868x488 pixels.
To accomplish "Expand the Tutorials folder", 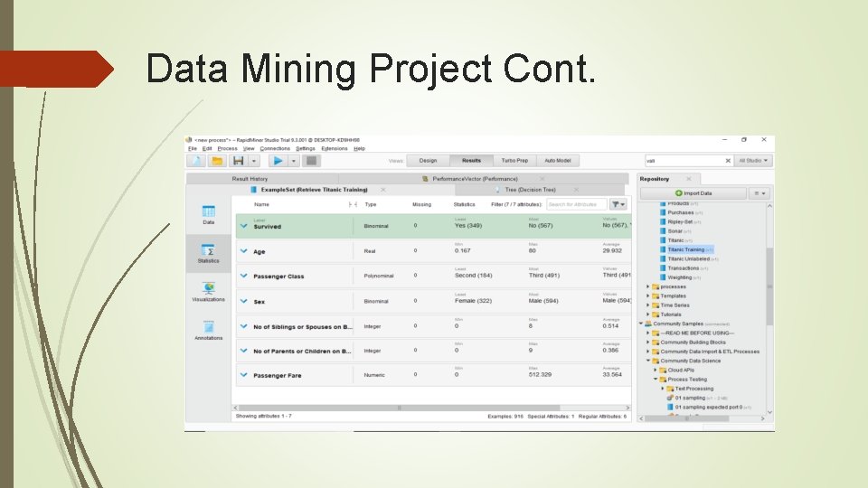I will click(647, 314).
